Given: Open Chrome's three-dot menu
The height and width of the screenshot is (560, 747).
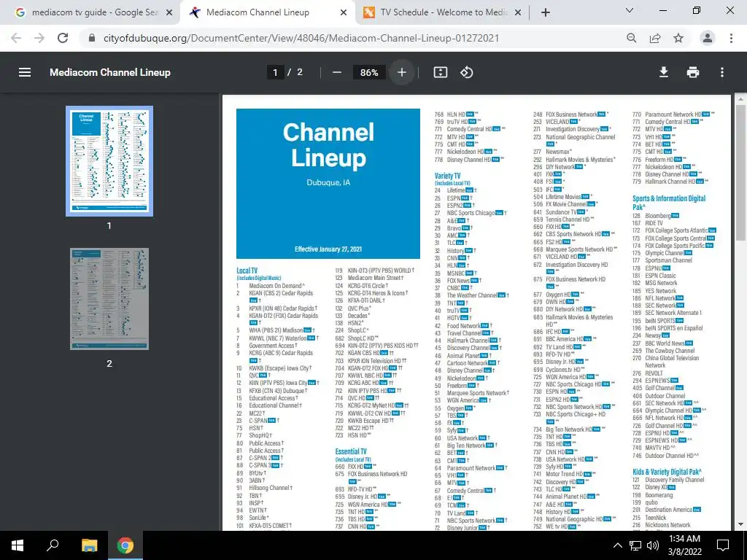Looking at the screenshot, I should (731, 38).
